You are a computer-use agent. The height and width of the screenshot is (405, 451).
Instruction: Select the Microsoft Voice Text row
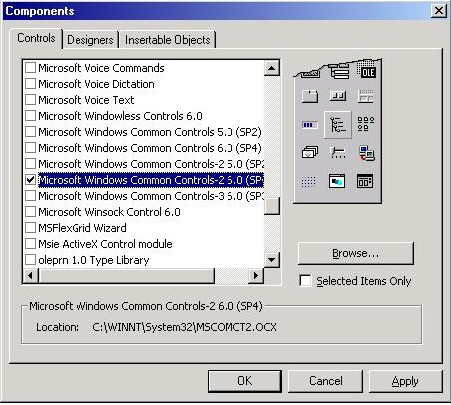coord(143,100)
